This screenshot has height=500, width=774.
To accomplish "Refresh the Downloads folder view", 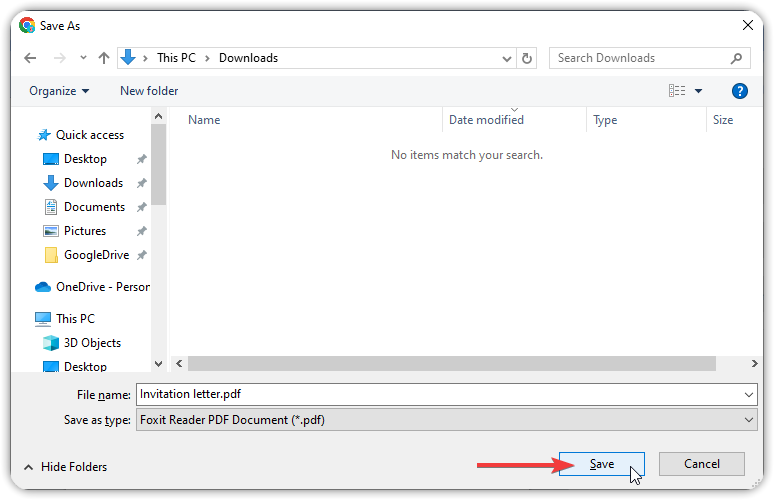I will tap(527, 58).
